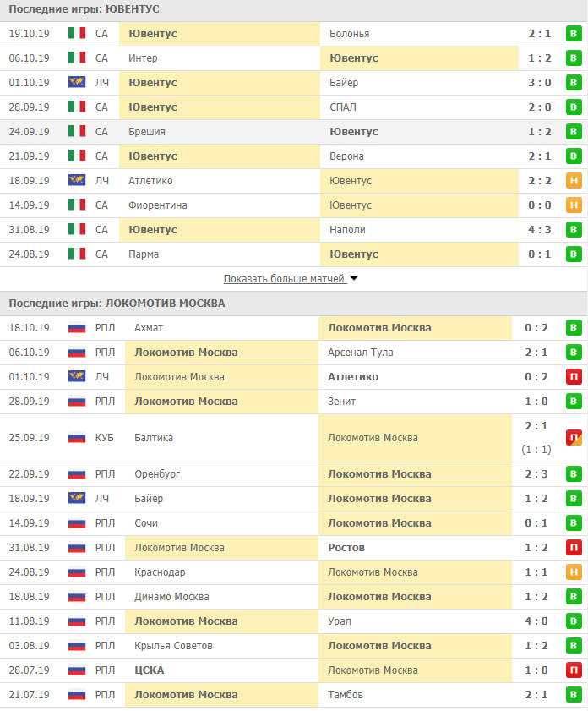Click the draw badge on Фиорентина–Ювентус row
This screenshot has height=711, width=588.
click(x=574, y=205)
